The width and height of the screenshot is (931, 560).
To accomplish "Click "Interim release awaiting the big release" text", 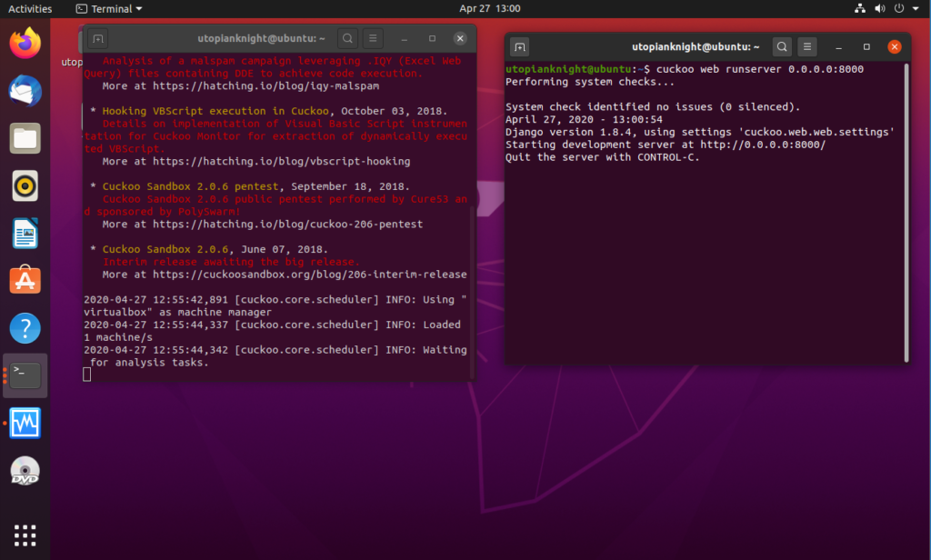I will [231, 262].
